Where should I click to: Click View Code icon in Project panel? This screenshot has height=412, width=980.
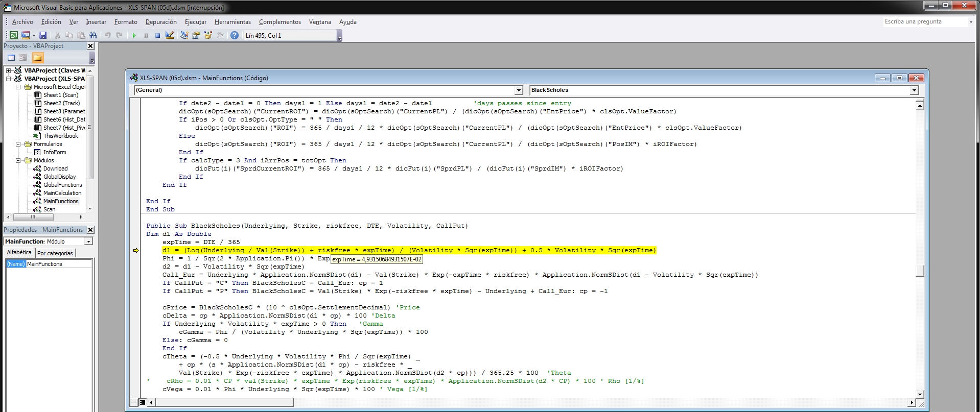pyautogui.click(x=11, y=58)
